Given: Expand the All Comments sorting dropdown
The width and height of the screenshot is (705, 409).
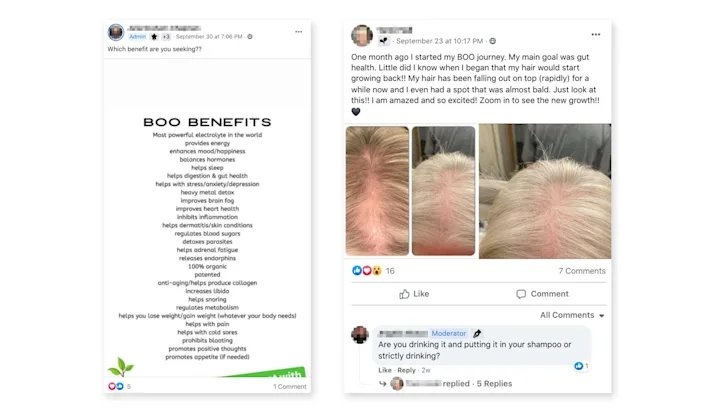Looking at the screenshot, I should [x=572, y=315].
